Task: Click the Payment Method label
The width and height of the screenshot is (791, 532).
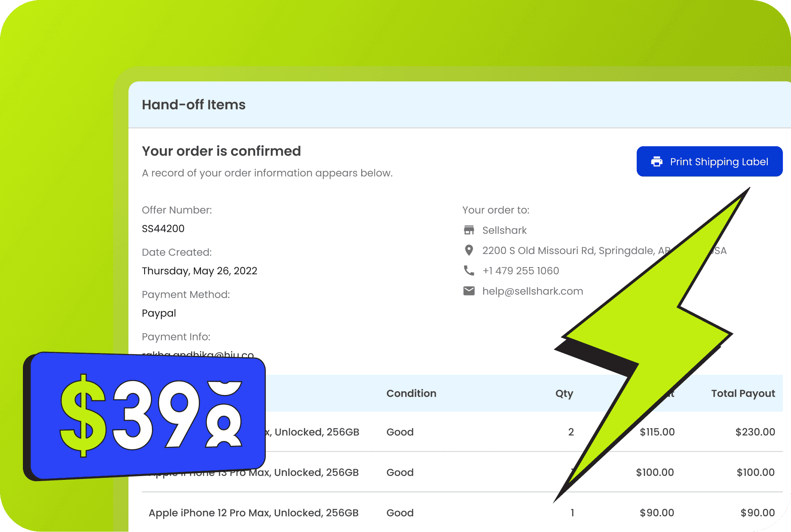Action: click(x=186, y=295)
